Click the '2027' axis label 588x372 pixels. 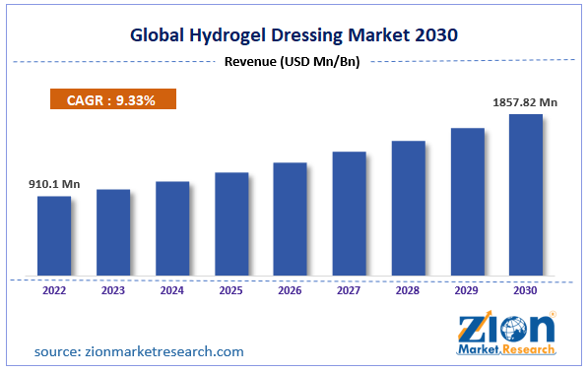(349, 290)
